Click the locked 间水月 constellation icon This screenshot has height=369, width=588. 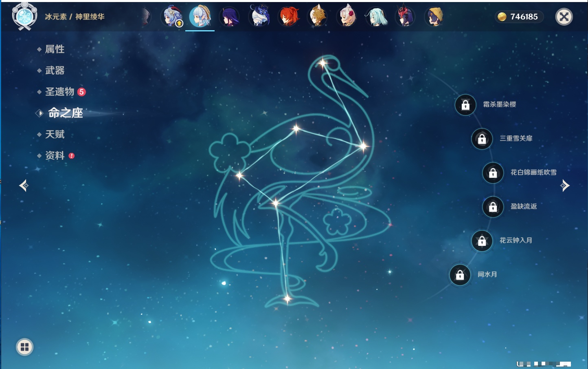460,275
